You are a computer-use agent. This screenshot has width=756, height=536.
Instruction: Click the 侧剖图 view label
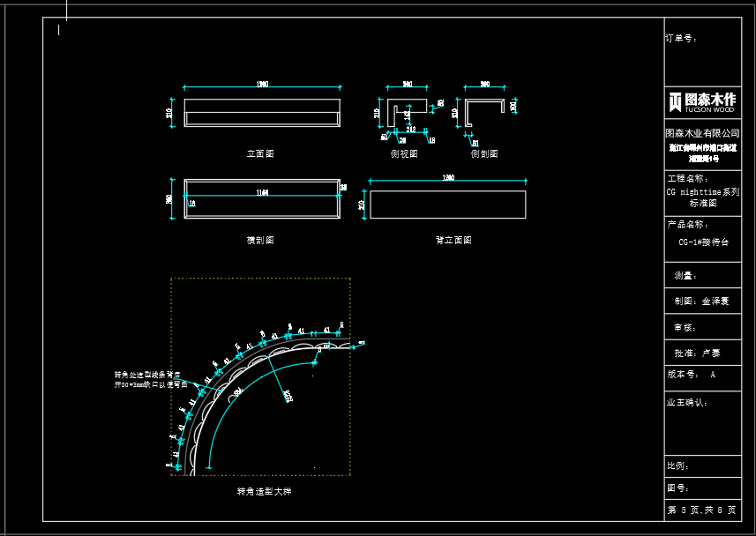click(484, 153)
